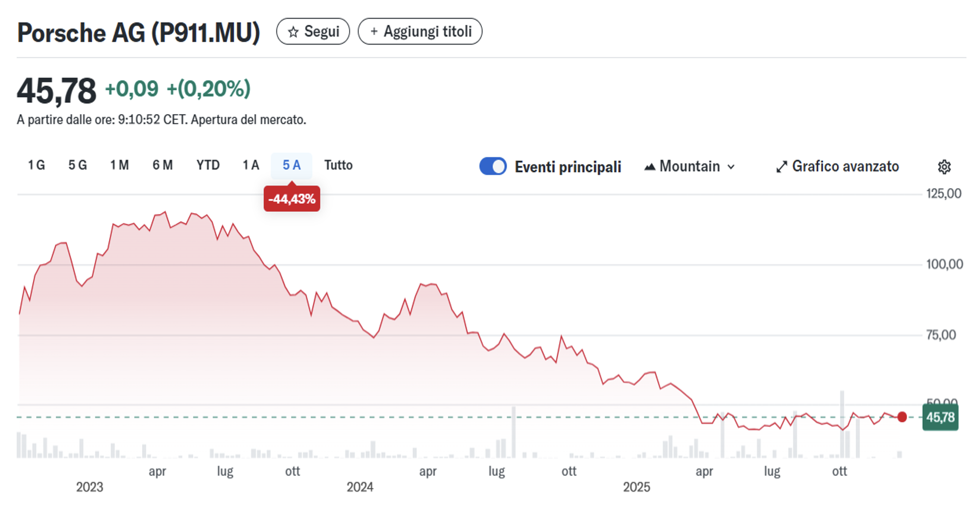Select the 1 G time range
This screenshot has height=518, width=980.
(x=37, y=165)
